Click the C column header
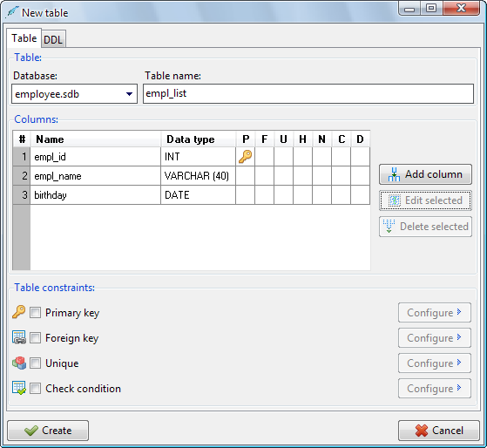Viewport: 487px width, 448px height. [x=341, y=139]
